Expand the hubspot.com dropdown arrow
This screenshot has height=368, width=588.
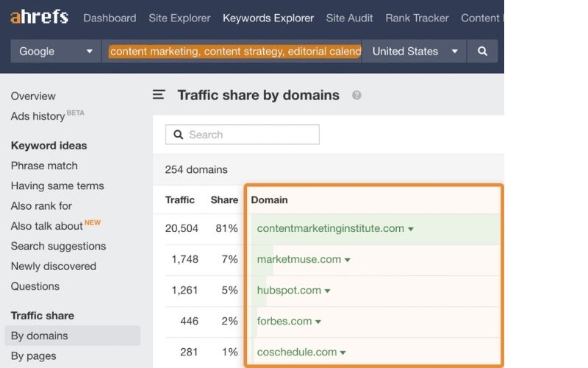pyautogui.click(x=327, y=291)
